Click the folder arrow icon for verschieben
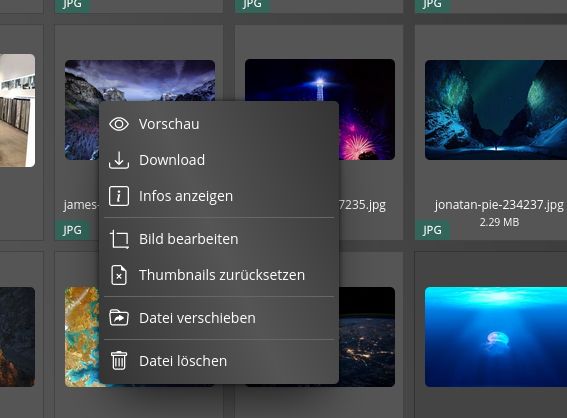 coord(119,318)
